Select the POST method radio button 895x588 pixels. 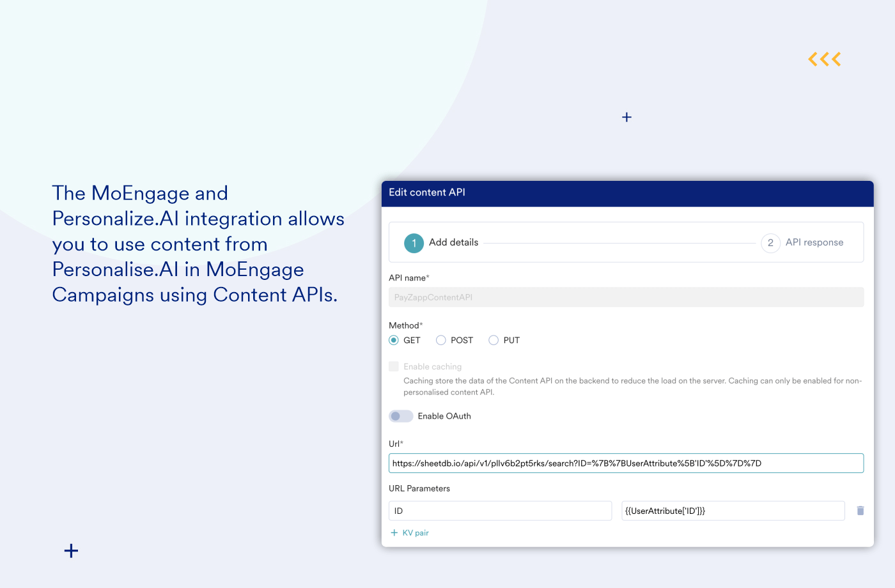point(441,340)
